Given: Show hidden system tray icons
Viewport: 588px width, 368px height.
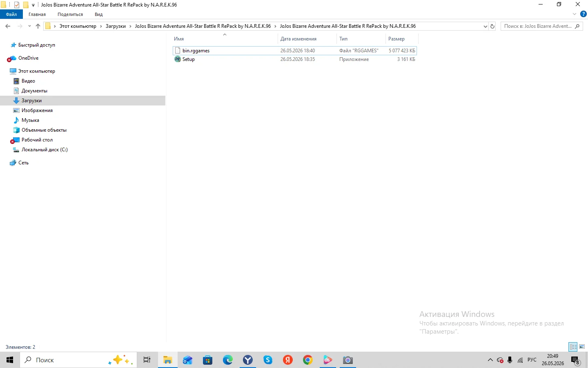Looking at the screenshot, I should [490, 360].
